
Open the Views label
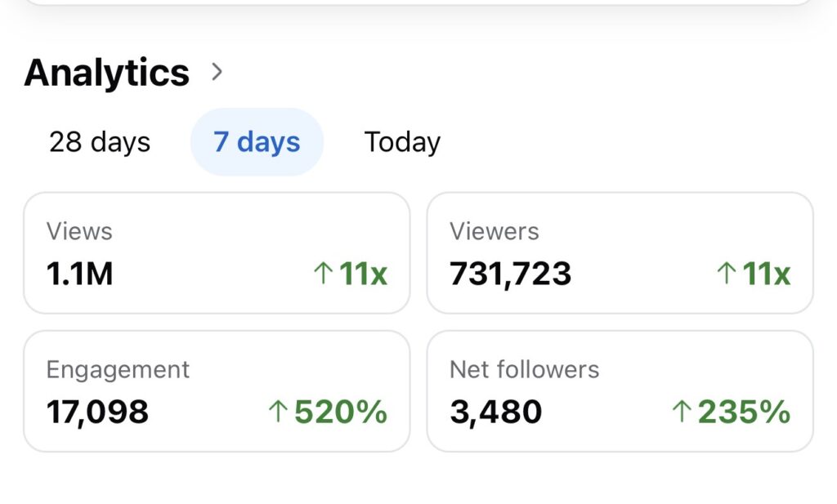[79, 231]
